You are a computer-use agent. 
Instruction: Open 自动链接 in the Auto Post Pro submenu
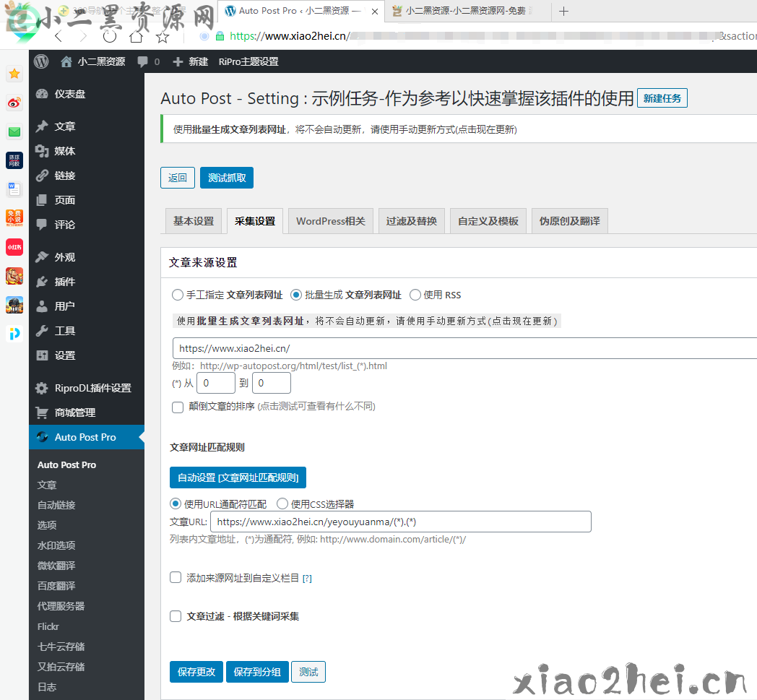56,505
